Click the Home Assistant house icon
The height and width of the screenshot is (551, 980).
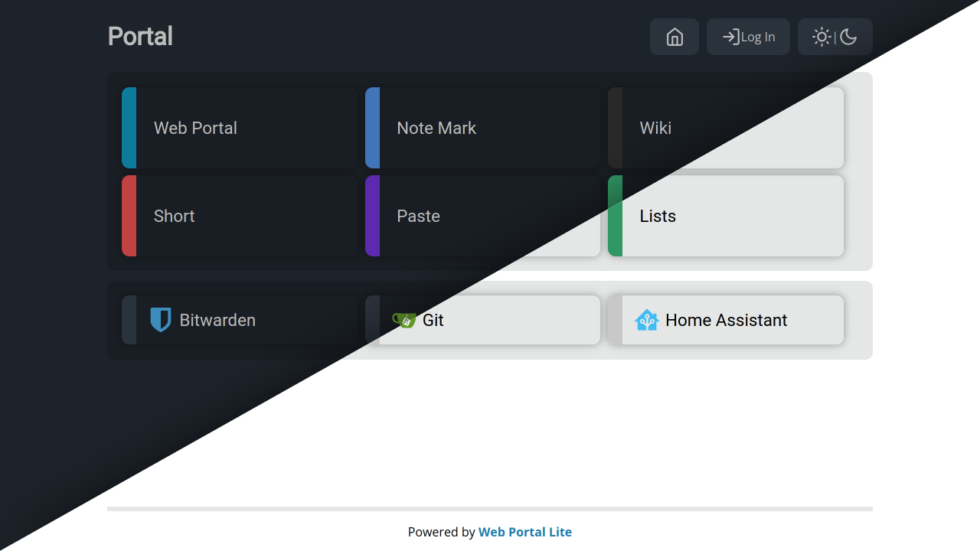click(x=647, y=320)
